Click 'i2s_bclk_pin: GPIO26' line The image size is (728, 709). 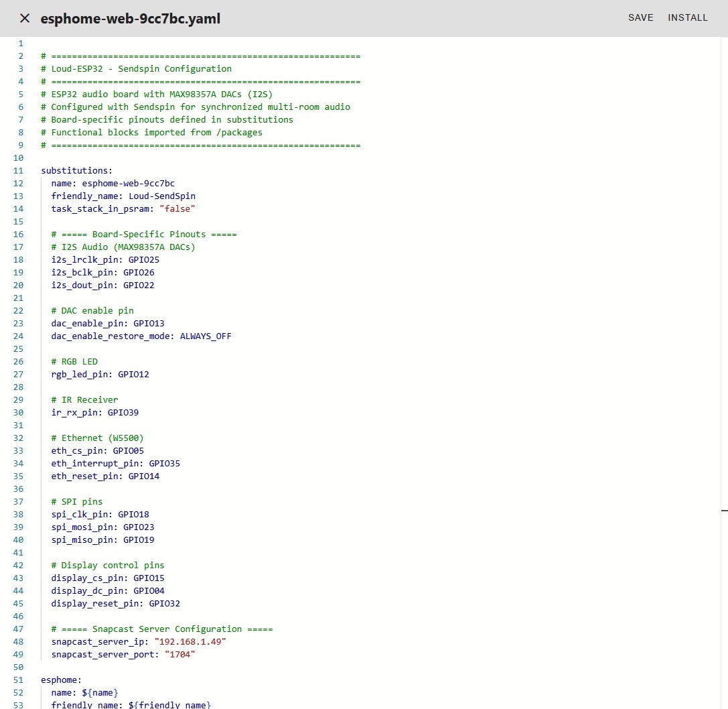pos(102,272)
